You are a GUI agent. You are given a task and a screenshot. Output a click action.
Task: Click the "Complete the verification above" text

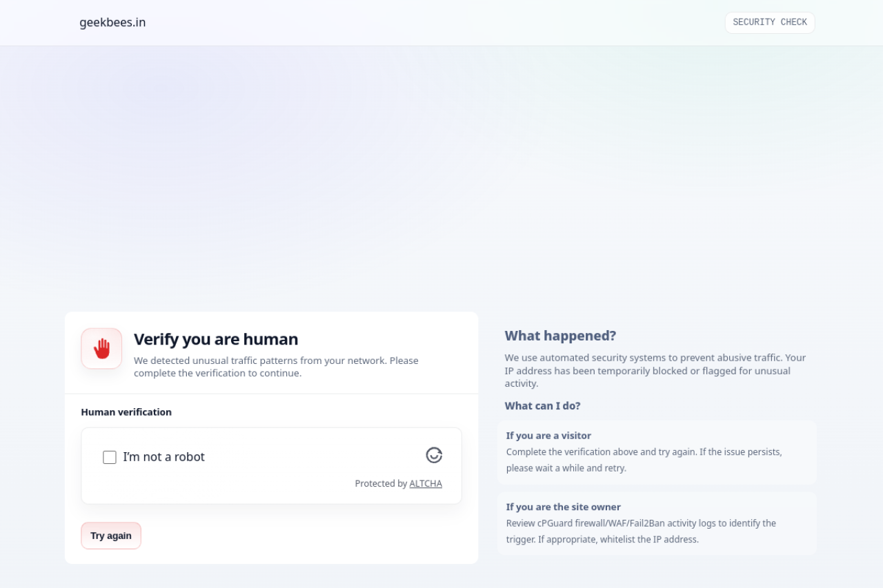(x=644, y=460)
